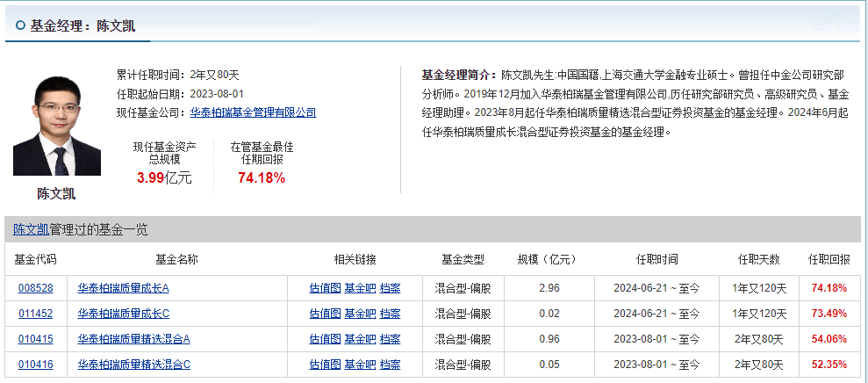Select the 73.49% return value

click(829, 314)
